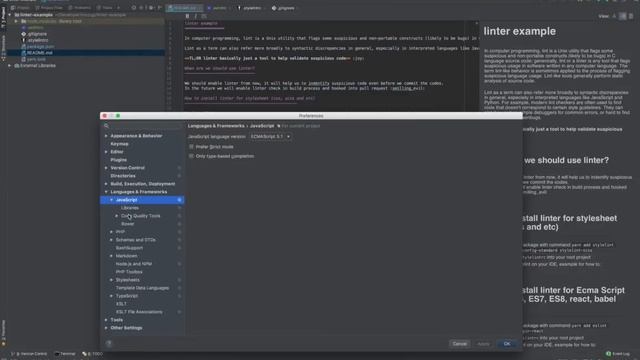The height and width of the screenshot is (360, 640).
Task: Select Keymap in Preferences sidebar
Action: pyautogui.click(x=119, y=144)
